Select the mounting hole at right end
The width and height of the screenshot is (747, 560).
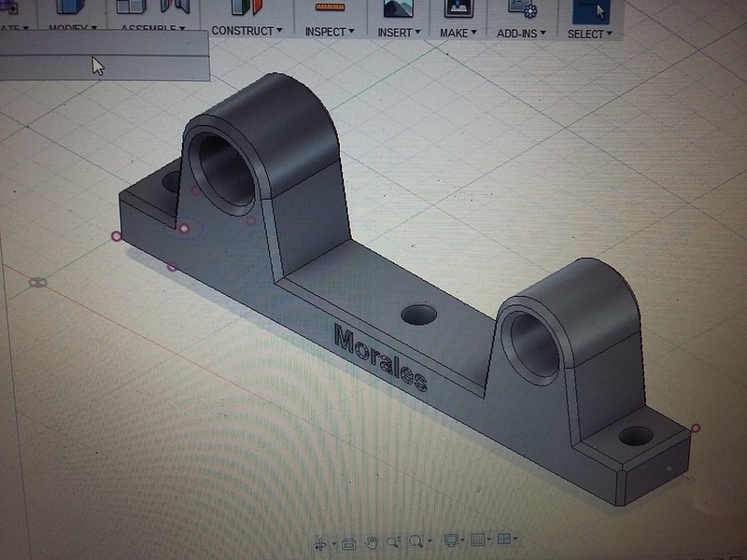[x=636, y=436]
